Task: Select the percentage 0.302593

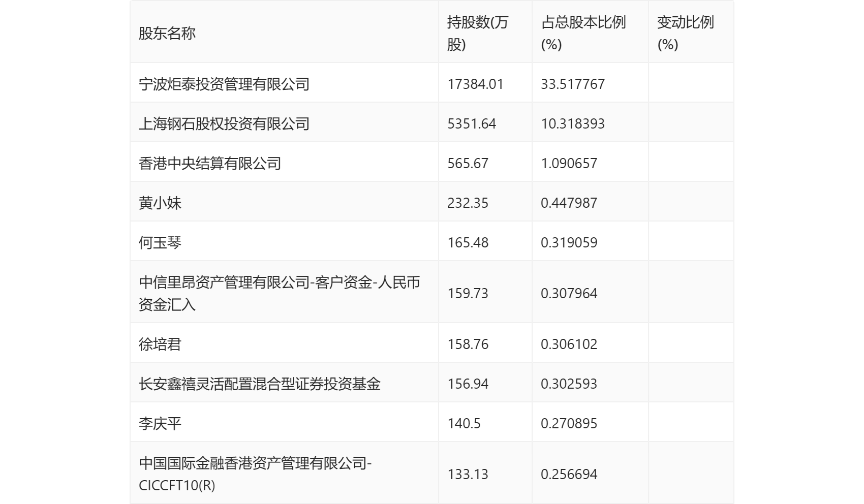Action: (x=569, y=384)
